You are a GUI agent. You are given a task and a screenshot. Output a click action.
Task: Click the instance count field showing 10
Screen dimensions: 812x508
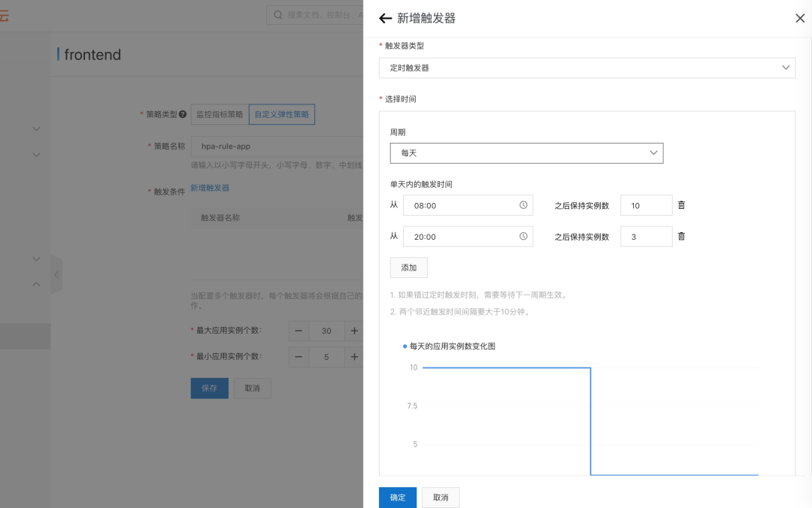(x=646, y=206)
